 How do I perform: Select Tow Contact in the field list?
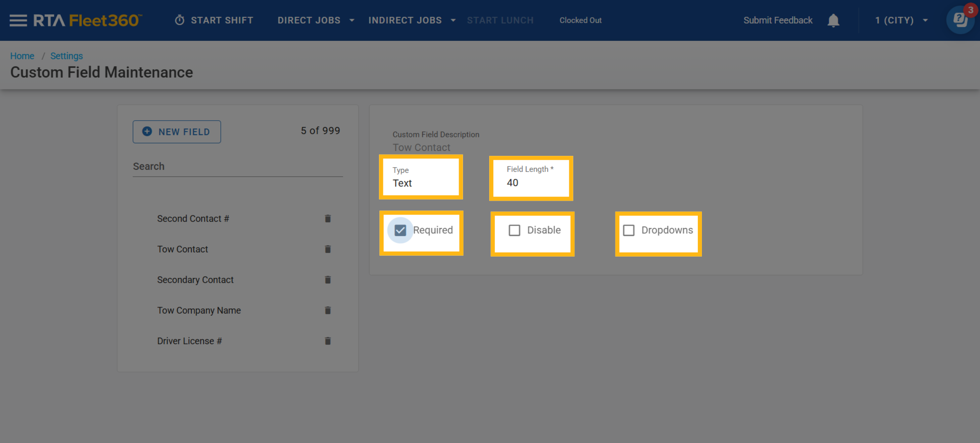[183, 249]
